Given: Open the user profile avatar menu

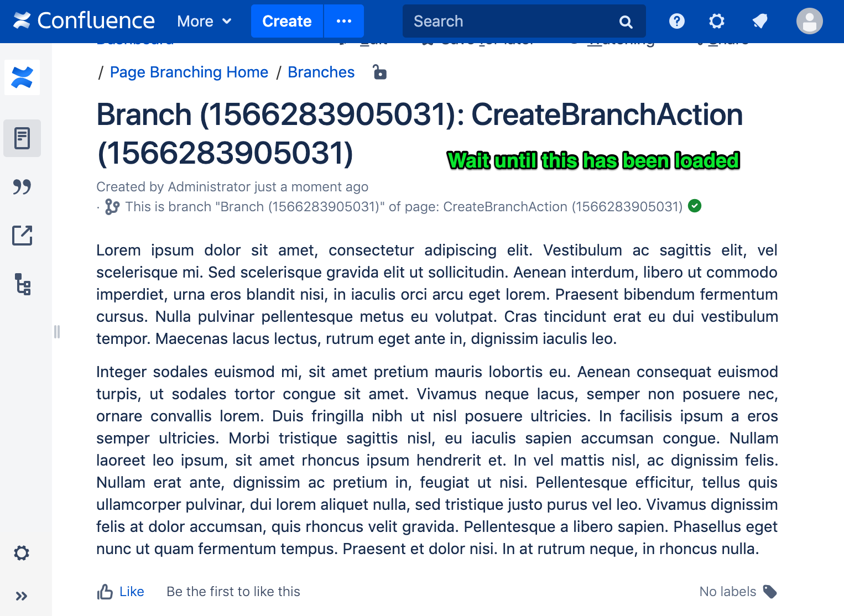Looking at the screenshot, I should (810, 21).
